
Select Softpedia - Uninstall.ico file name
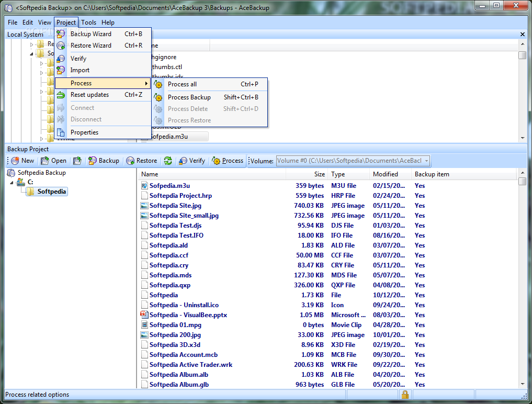click(184, 305)
